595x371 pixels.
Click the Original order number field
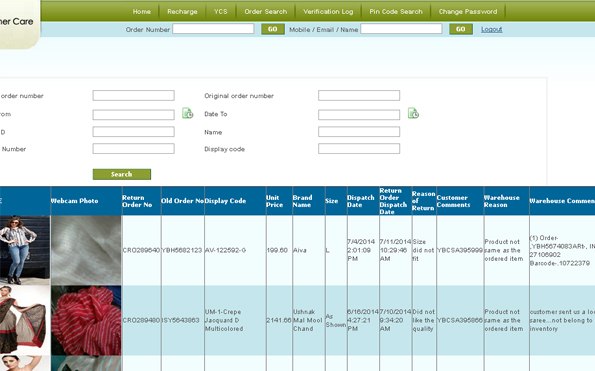(359, 96)
